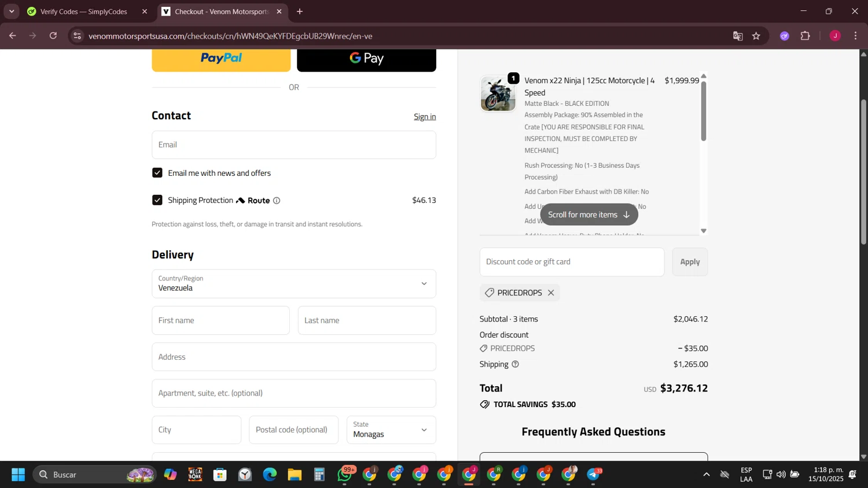868x488 pixels.
Task: Open the Google Translate page icon
Action: coord(738,36)
